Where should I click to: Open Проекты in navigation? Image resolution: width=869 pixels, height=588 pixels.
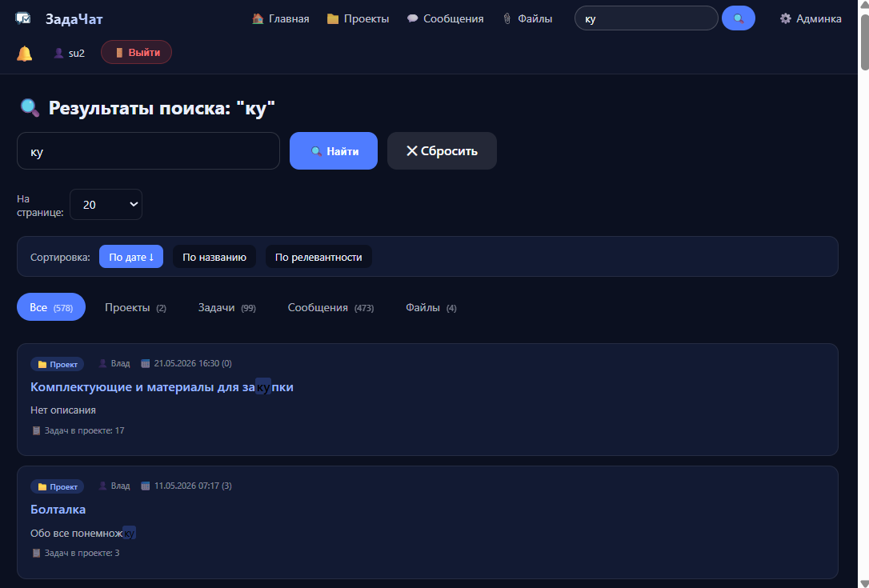click(x=358, y=19)
